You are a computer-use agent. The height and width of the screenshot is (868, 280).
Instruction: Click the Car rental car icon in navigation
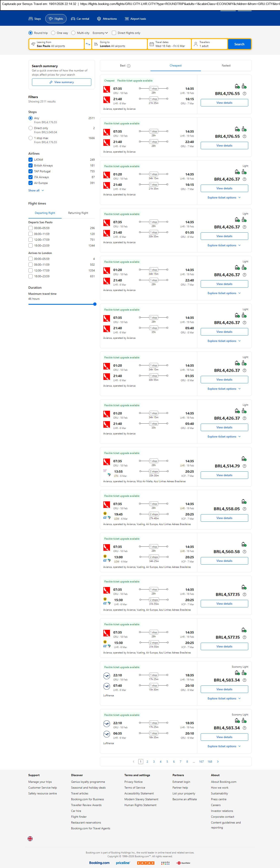point(73,19)
